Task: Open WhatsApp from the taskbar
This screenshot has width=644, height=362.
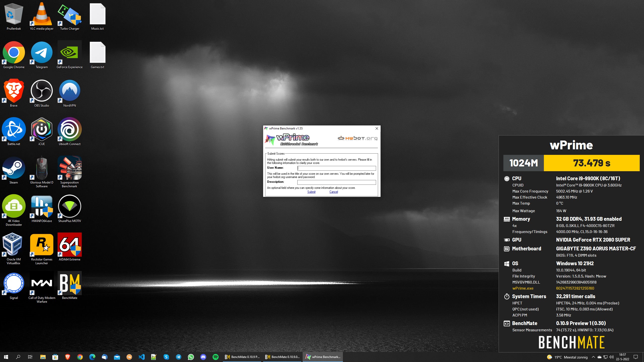Action: coord(191,357)
